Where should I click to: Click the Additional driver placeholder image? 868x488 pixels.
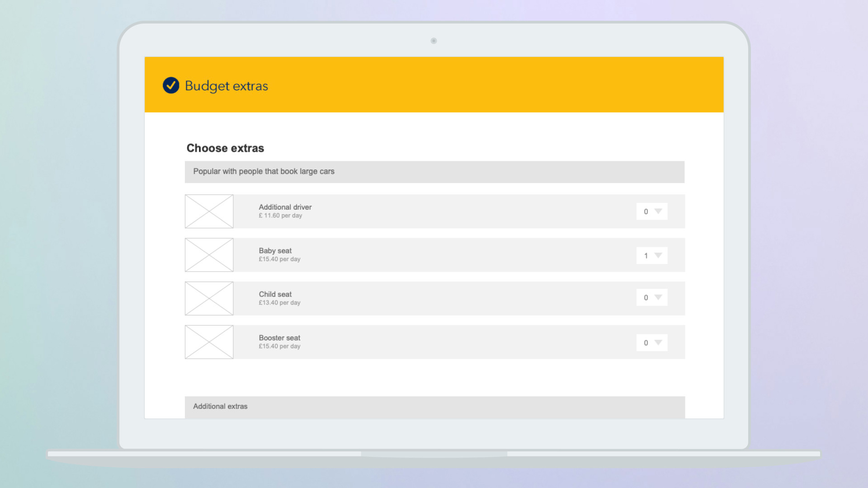209,211
